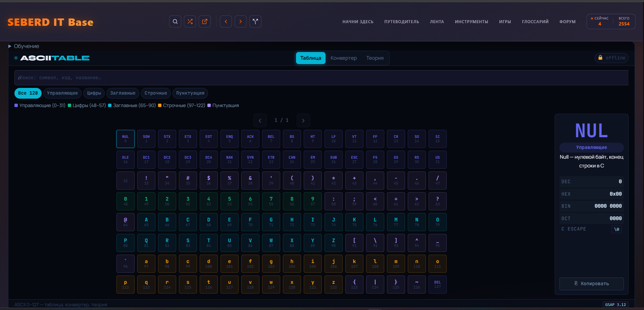The width and height of the screenshot is (644, 310).
Task: Click the search magnifier icon in header
Action: (x=175, y=21)
